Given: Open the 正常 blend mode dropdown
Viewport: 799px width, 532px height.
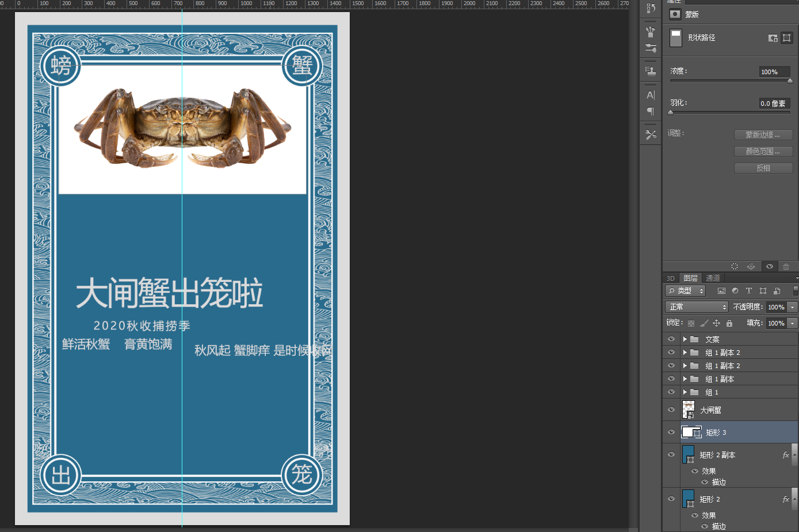Looking at the screenshot, I should [x=696, y=307].
